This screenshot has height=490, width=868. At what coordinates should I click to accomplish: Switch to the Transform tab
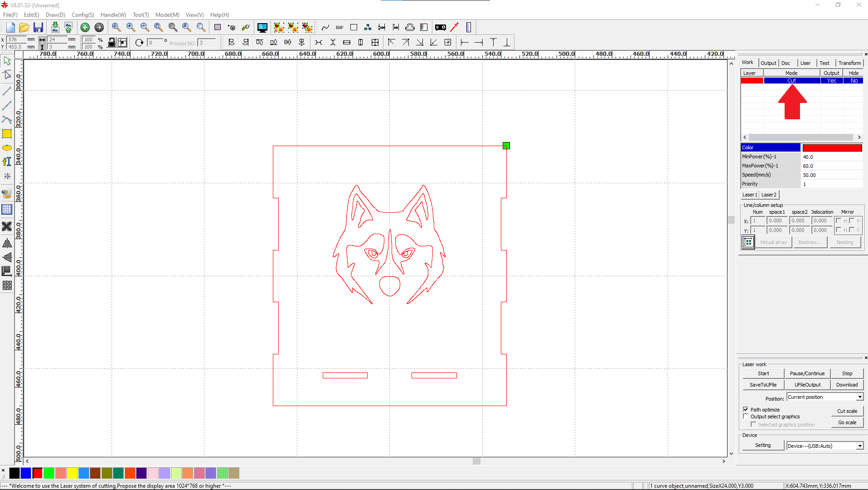(x=849, y=63)
